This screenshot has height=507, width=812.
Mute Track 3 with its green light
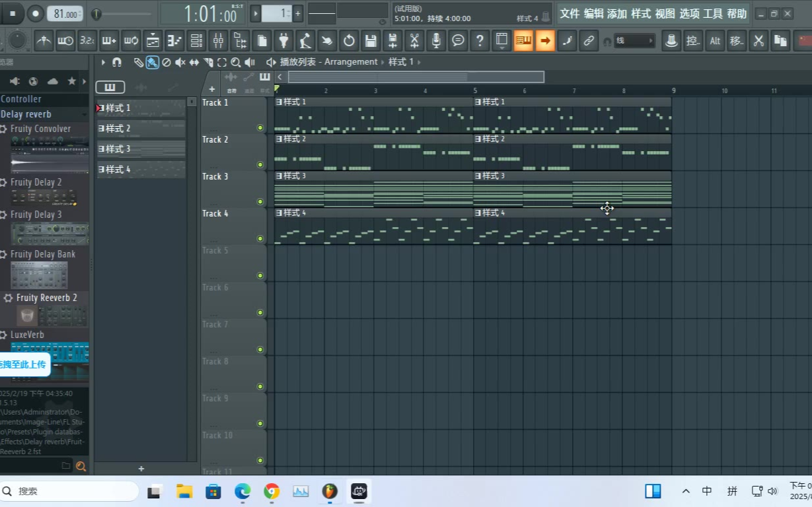[x=260, y=201]
